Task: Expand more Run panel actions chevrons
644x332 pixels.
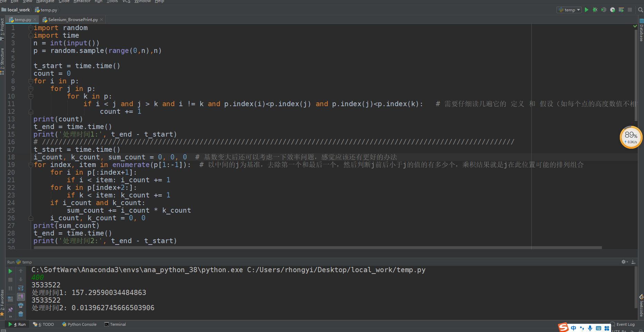Action: point(10,317)
